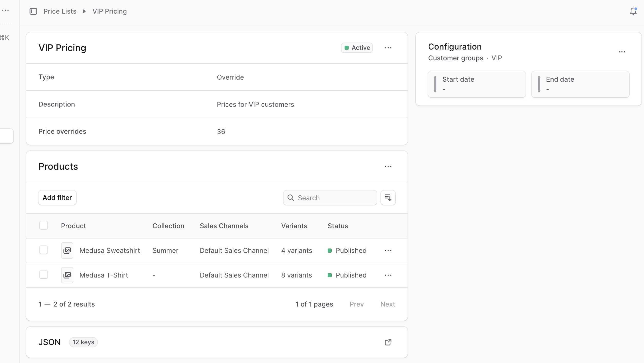The width and height of the screenshot is (644, 363).
Task: Open JSON viewer expand icon
Action: point(388,342)
